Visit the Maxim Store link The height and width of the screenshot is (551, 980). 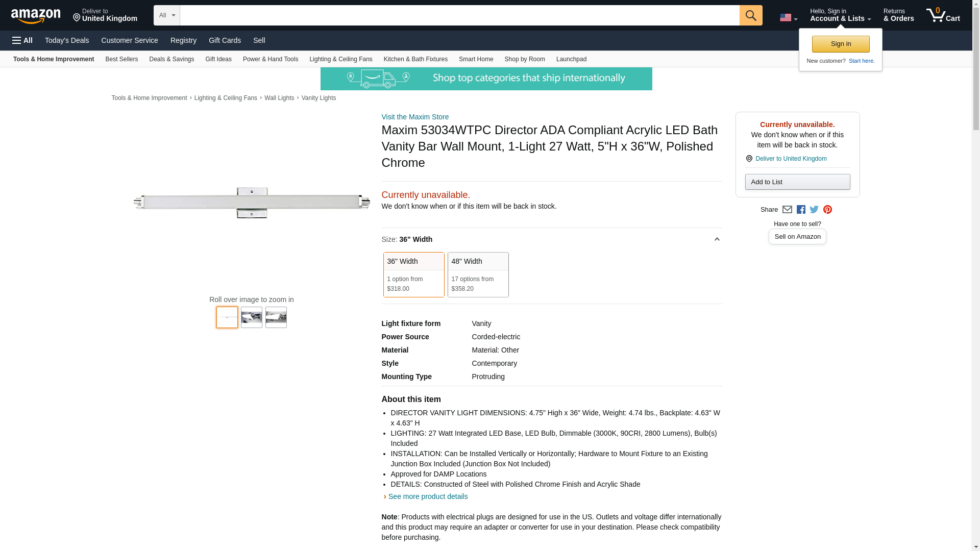tap(415, 117)
